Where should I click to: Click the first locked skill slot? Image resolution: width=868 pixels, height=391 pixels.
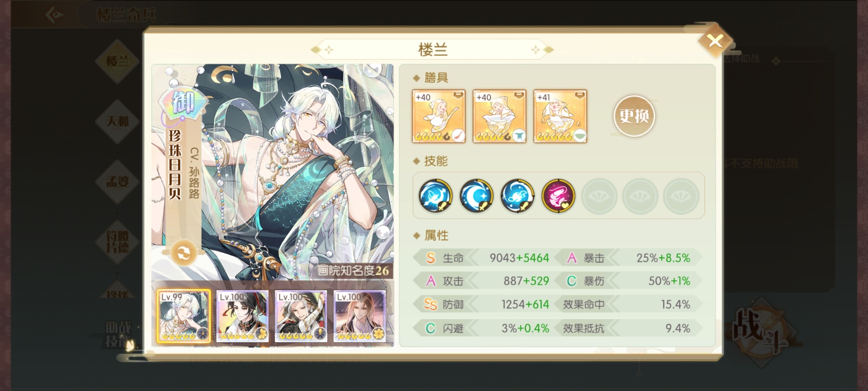pos(599,196)
